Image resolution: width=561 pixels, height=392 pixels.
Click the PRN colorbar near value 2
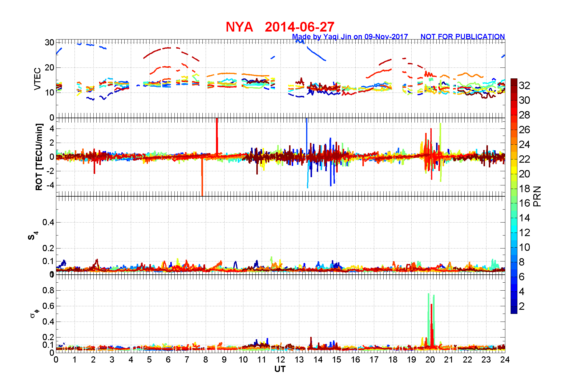coord(514,306)
